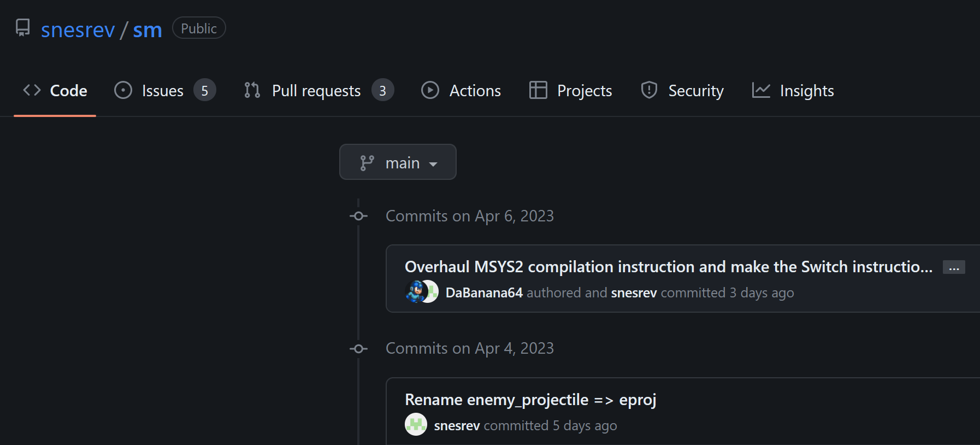Click the sm repository name link

tap(147, 30)
